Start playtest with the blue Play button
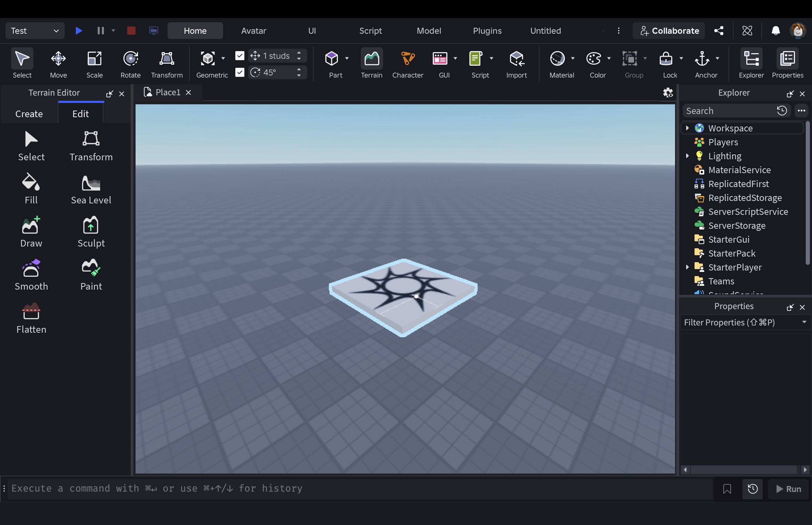Screen dimensions: 812x525 [x=79, y=31]
